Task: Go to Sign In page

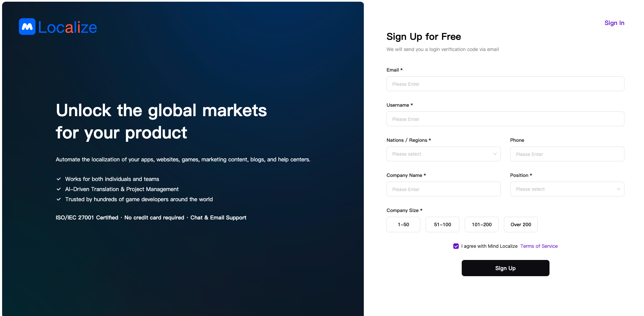Action: pyautogui.click(x=614, y=23)
